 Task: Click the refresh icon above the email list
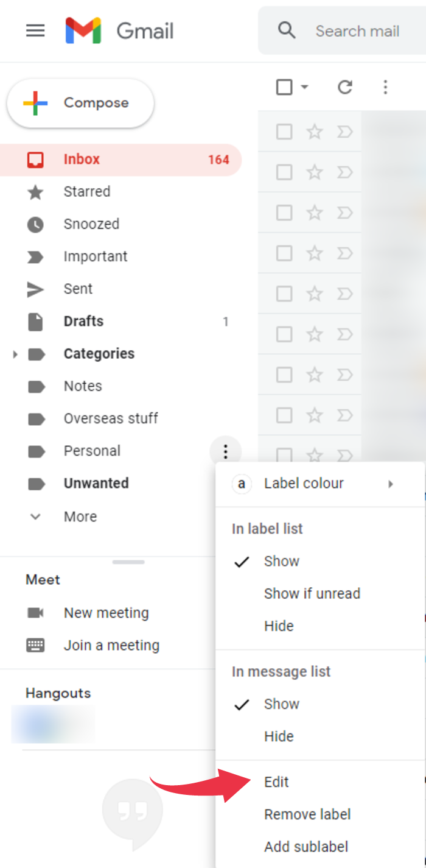pyautogui.click(x=344, y=86)
